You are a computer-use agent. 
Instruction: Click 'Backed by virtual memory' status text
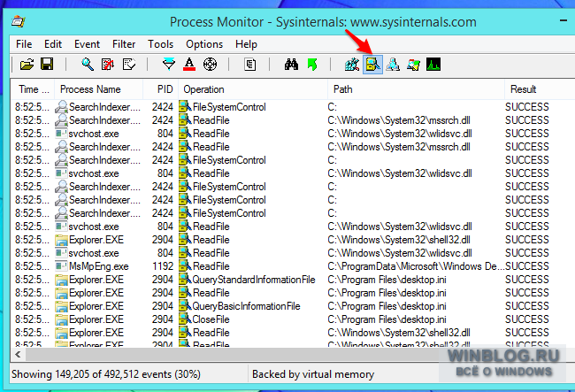pyautogui.click(x=313, y=374)
